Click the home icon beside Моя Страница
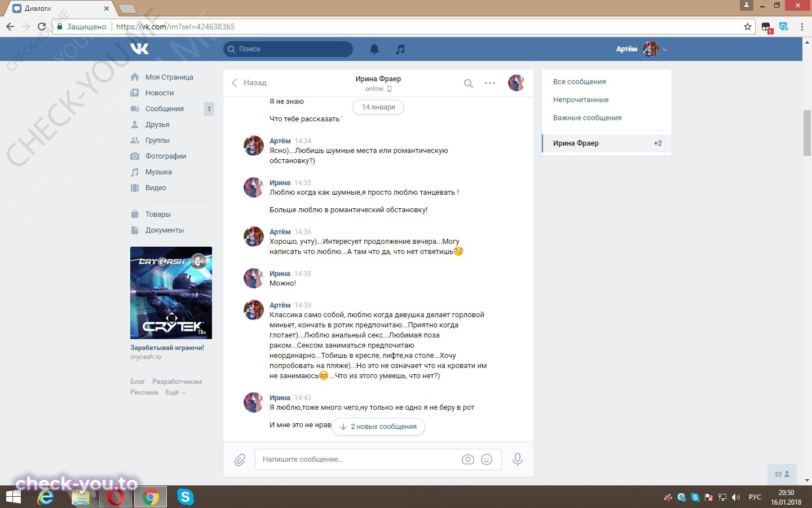The width and height of the screenshot is (812, 508). [135, 77]
